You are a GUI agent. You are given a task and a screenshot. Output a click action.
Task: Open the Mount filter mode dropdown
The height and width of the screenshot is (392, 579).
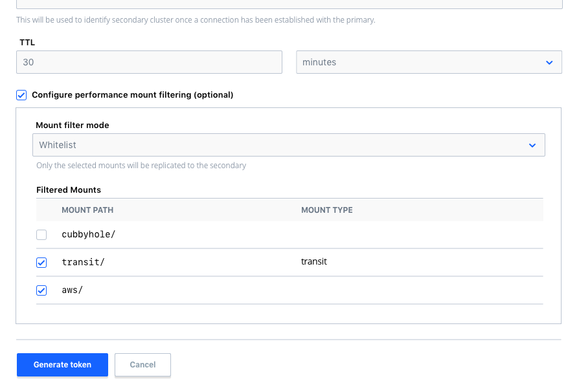pyautogui.click(x=288, y=146)
